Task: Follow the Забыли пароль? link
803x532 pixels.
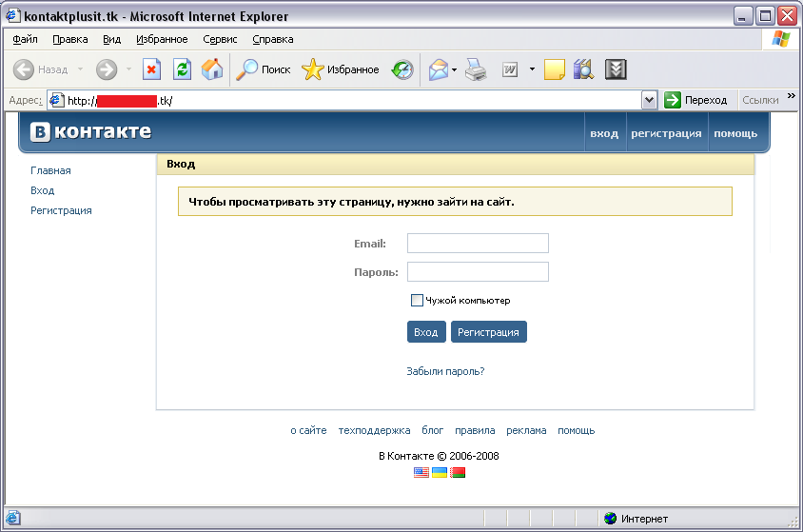Action: click(445, 371)
